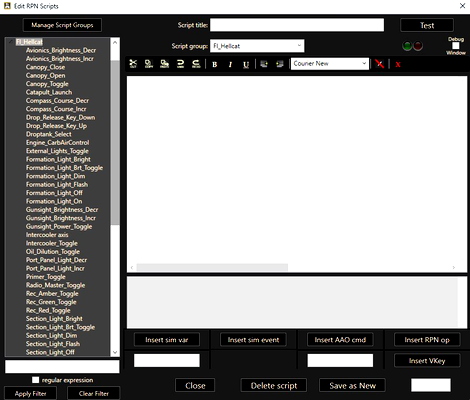Image resolution: width=470 pixels, height=400 pixels.
Task: Click the Cut scissors icon in toolbar
Action: coord(133,64)
